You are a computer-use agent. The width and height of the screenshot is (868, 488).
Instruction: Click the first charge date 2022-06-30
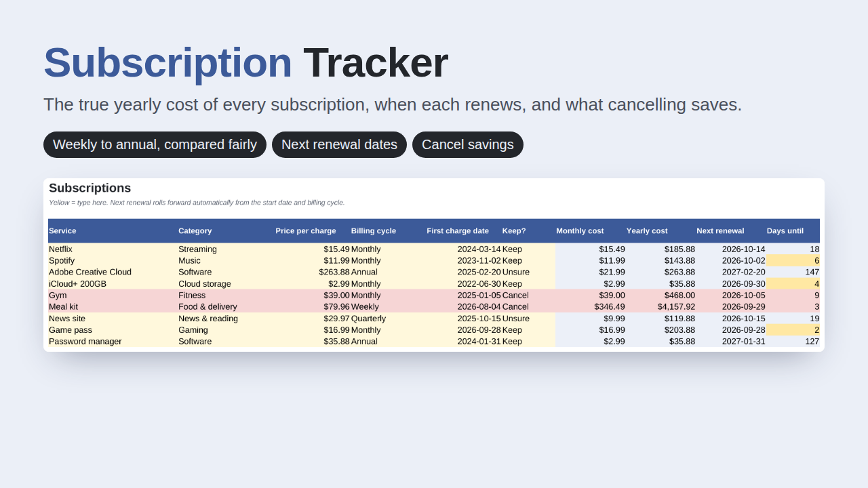point(464,284)
